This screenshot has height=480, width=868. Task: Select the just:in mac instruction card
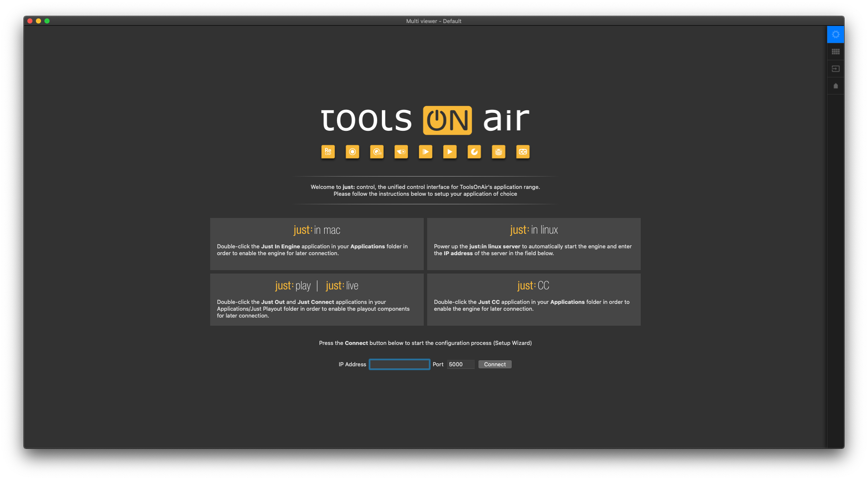click(317, 244)
